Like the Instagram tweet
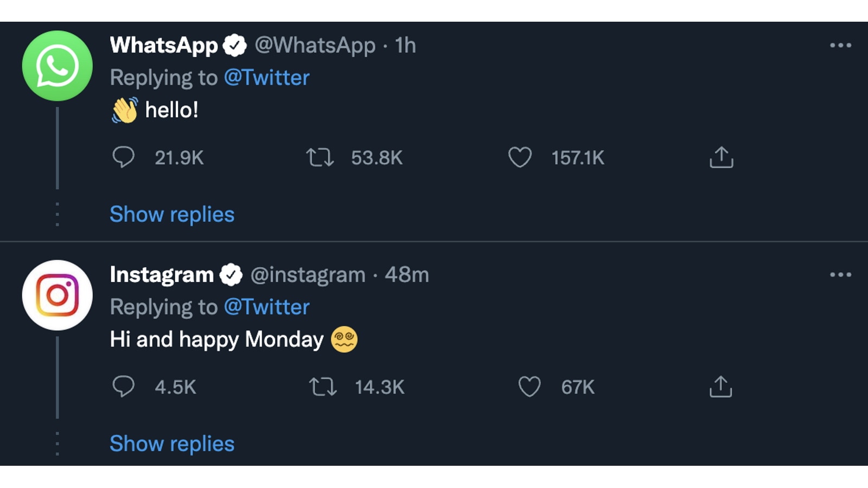This screenshot has height=488, width=868. [529, 387]
